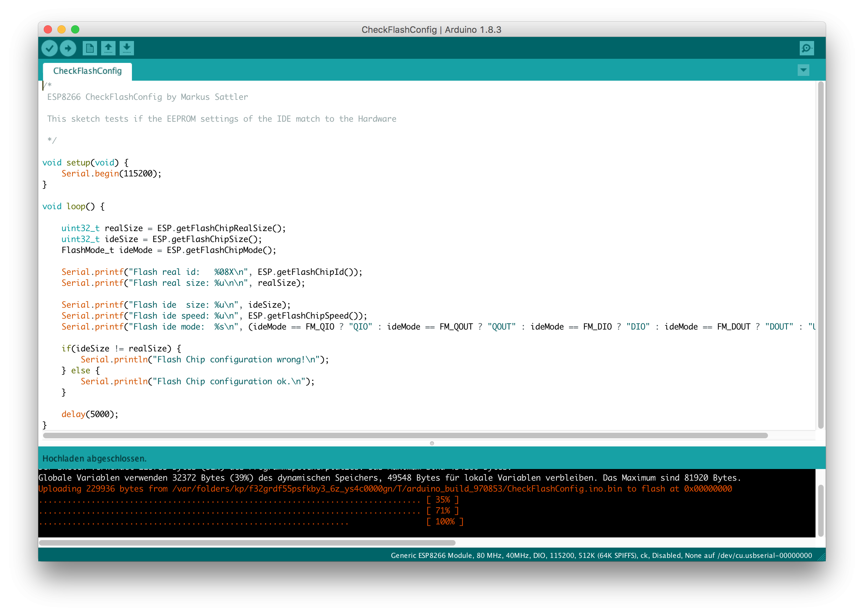Click the console vertical scrollbar thumb
This screenshot has width=864, height=616.
820,510
